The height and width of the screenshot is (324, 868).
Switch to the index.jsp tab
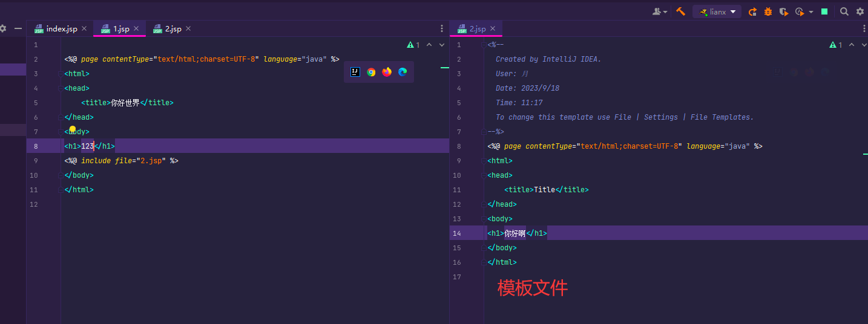click(62, 28)
